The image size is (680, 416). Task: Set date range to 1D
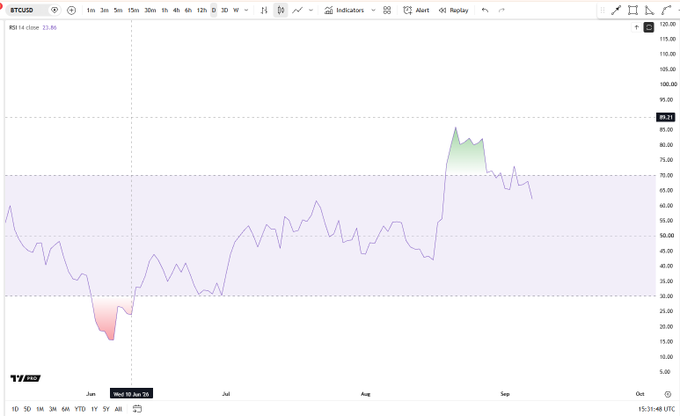tap(15, 409)
